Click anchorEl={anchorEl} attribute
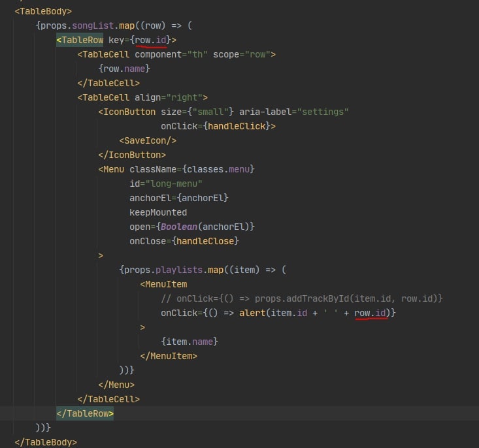Viewport: 479px width, 448px height. (x=178, y=198)
